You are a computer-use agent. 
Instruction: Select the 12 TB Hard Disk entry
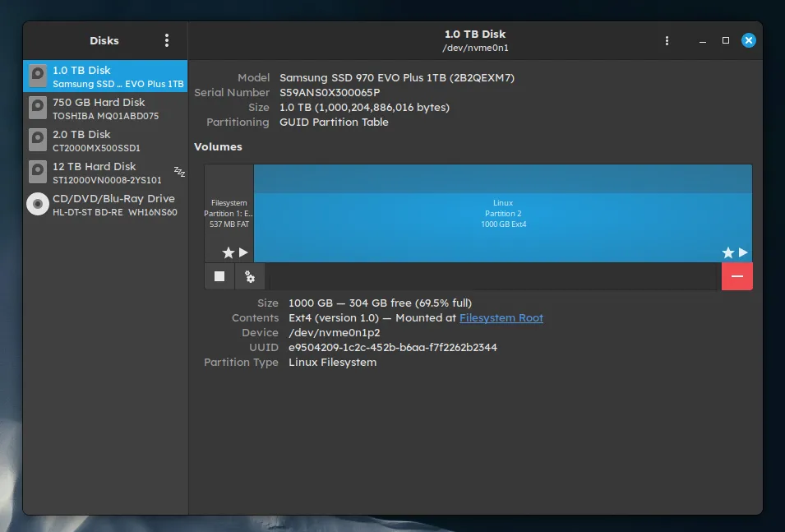click(105, 173)
